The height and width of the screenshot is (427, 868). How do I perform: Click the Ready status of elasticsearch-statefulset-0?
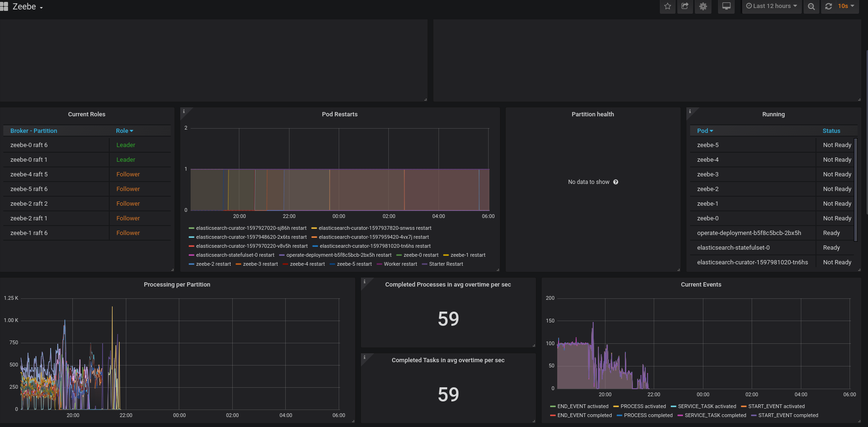point(831,248)
